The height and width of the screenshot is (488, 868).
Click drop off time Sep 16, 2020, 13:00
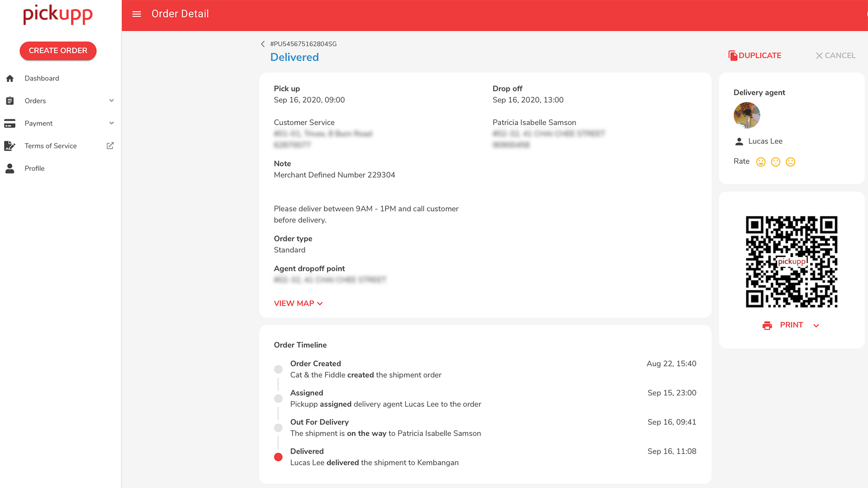click(x=528, y=100)
